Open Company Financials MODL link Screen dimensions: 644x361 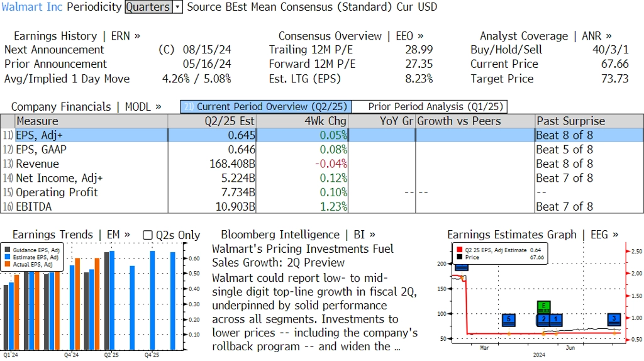point(86,107)
